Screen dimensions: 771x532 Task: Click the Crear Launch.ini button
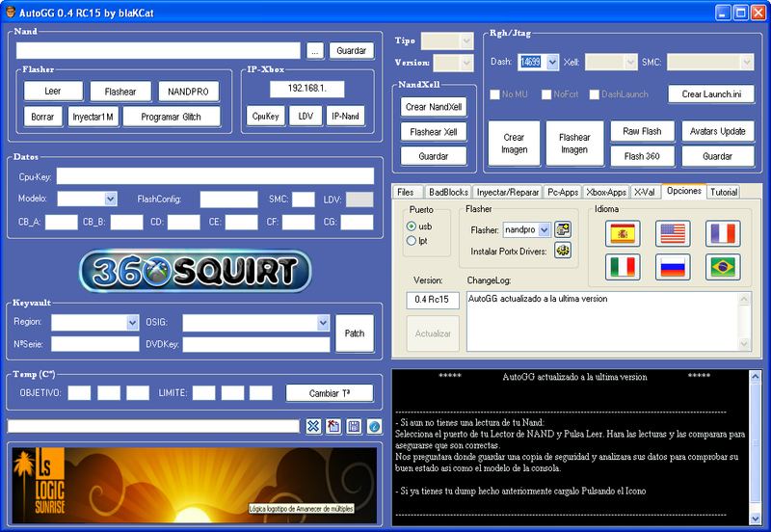tap(711, 93)
